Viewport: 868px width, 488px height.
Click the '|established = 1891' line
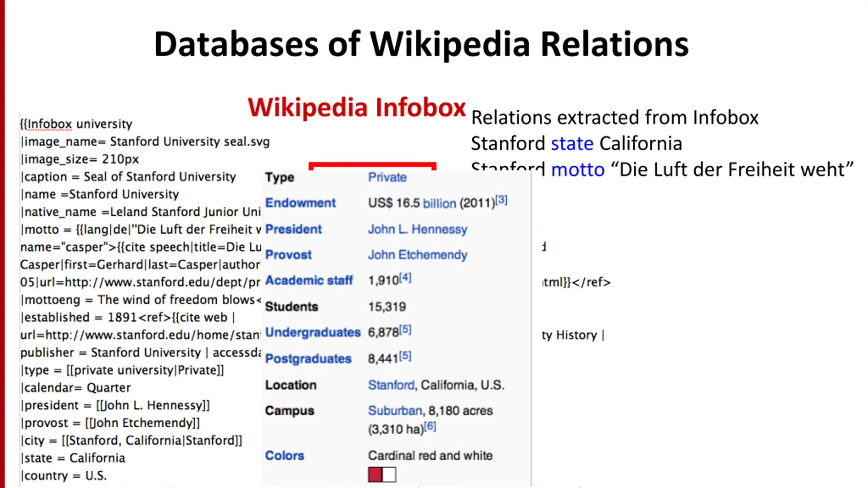128,318
